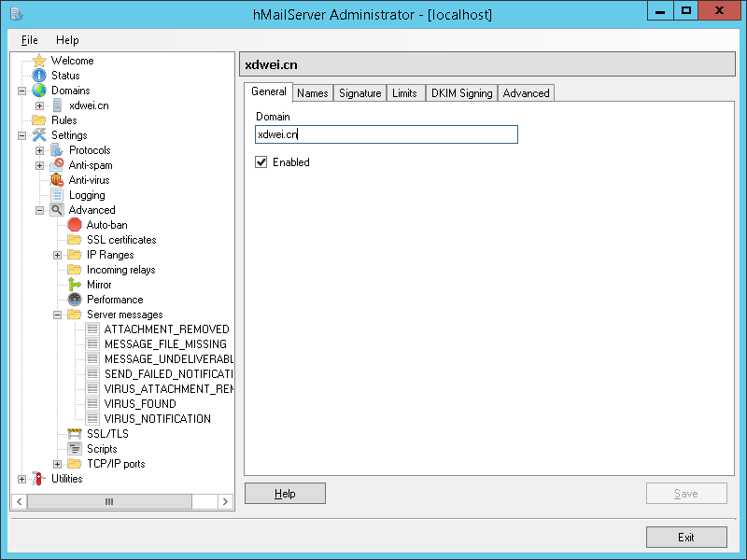Click the VIRUS_FOUND message icon

click(x=92, y=404)
